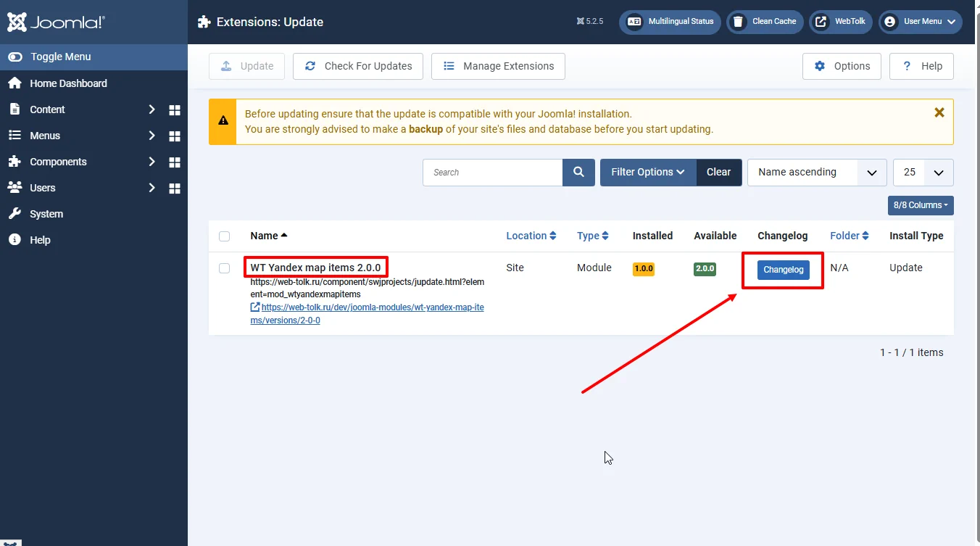980x546 pixels.
Task: Open the Options settings button
Action: (842, 66)
